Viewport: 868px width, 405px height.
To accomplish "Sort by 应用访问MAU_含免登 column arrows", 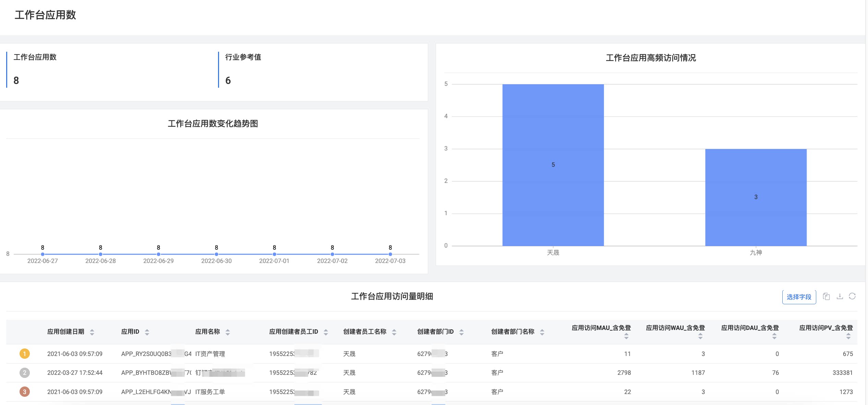I will (x=626, y=336).
